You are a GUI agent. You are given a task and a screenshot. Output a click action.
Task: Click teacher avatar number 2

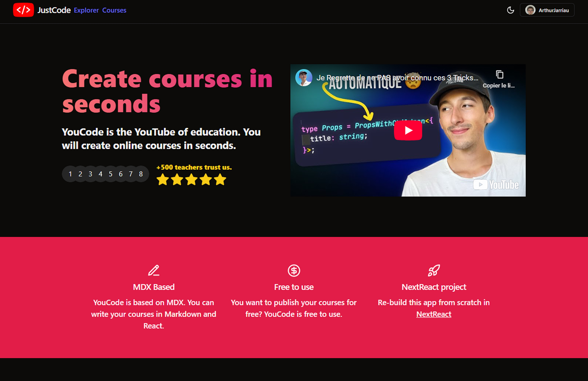click(x=80, y=174)
